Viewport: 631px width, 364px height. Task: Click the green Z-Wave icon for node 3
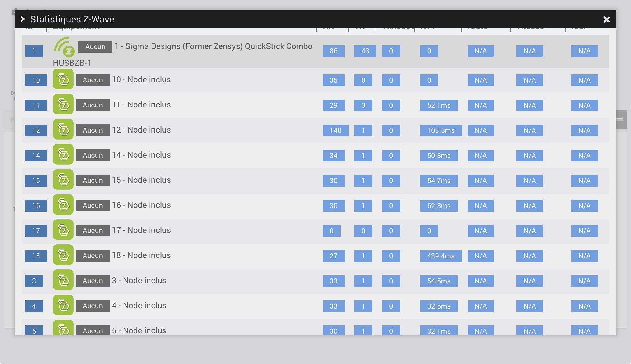click(x=63, y=280)
